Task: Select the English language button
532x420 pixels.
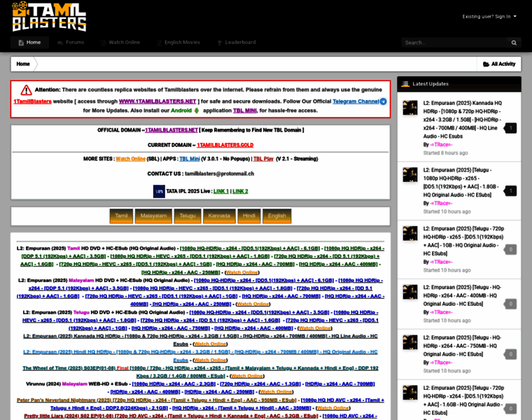Action: pyautogui.click(x=277, y=216)
